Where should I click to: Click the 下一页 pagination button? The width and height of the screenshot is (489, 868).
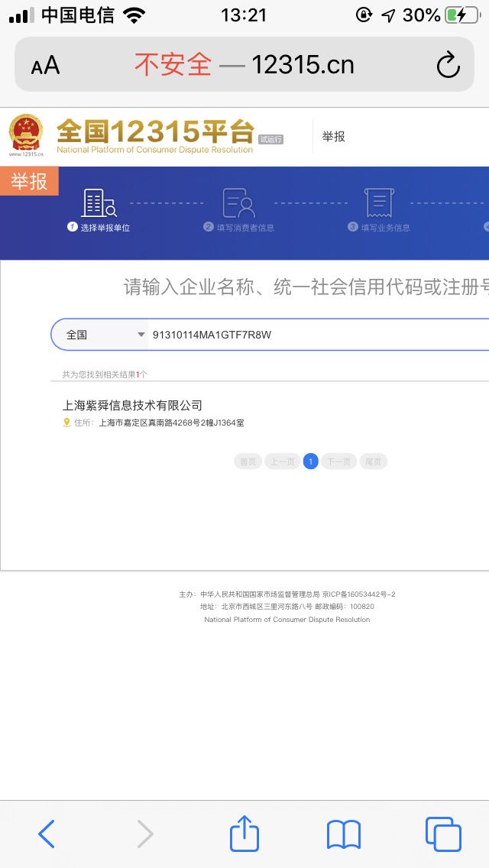point(338,462)
